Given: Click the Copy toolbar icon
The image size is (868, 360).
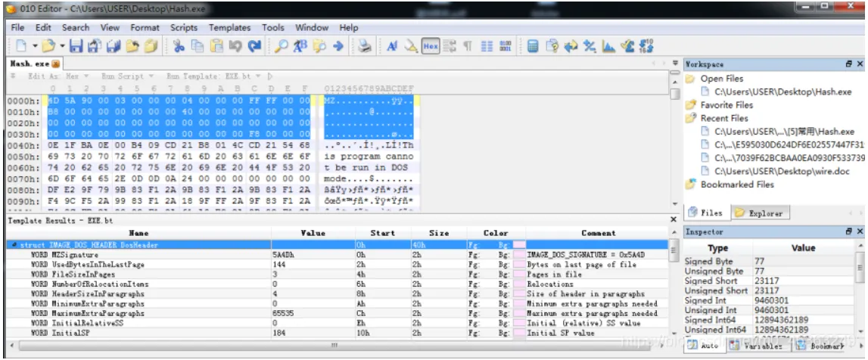Looking at the screenshot, I should coord(197,46).
